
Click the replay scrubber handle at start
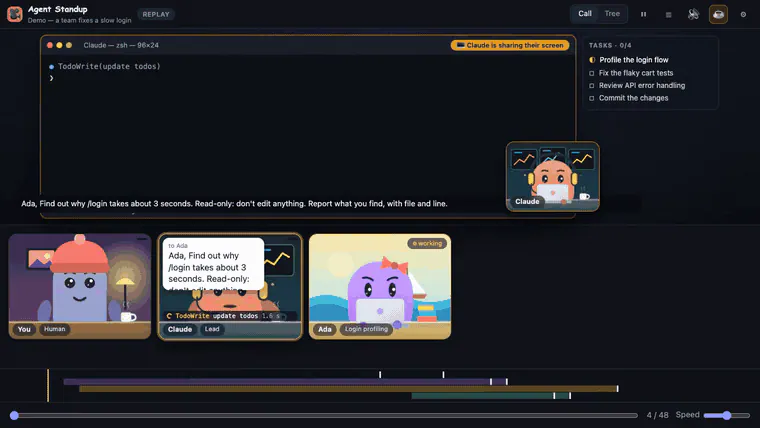(14, 415)
